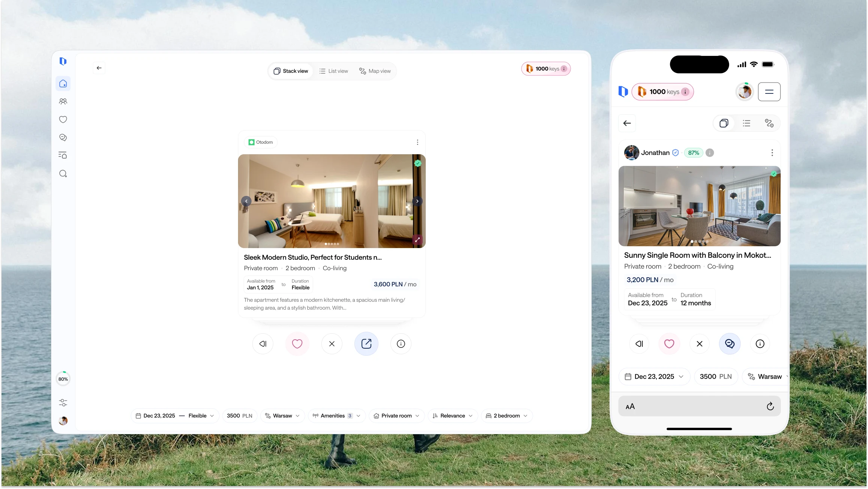868x489 pixels.
Task: Toggle mobile list view icon
Action: coord(746,123)
